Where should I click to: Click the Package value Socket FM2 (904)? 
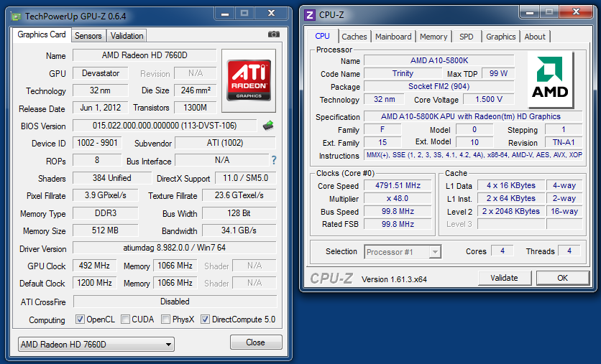point(439,86)
